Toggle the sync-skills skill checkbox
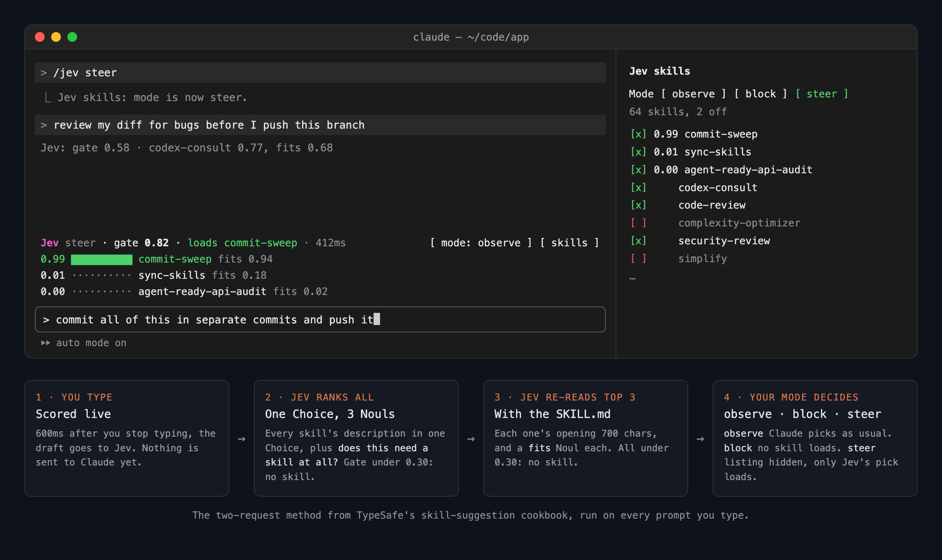This screenshot has height=560, width=942. (638, 152)
